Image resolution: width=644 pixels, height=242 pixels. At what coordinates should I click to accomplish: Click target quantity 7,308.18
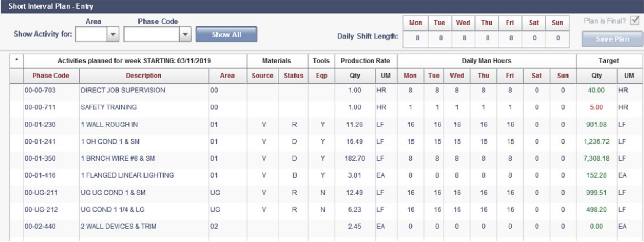pyautogui.click(x=596, y=159)
